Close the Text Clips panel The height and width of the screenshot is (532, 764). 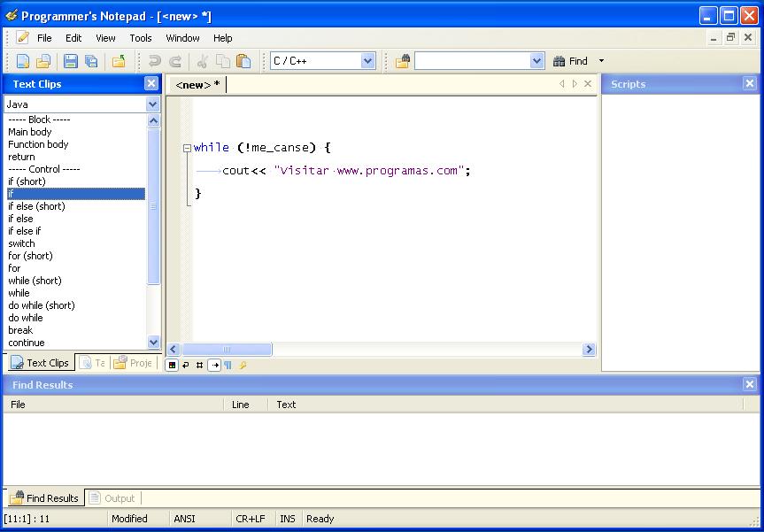(151, 84)
